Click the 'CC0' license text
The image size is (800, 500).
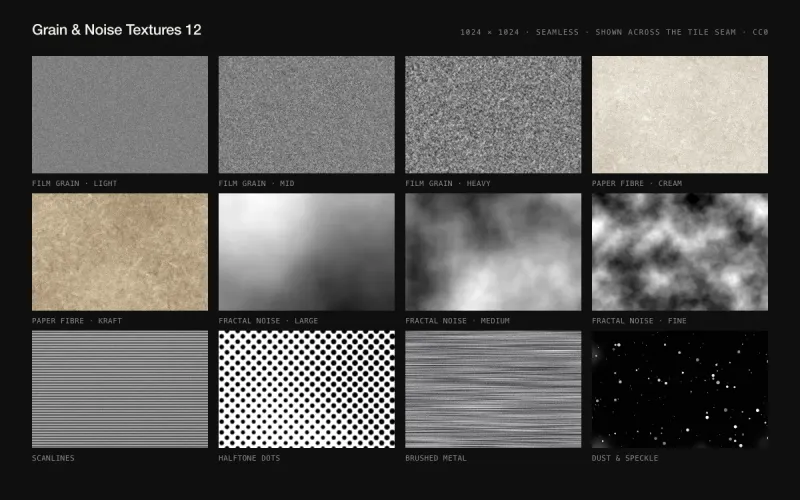[760, 32]
